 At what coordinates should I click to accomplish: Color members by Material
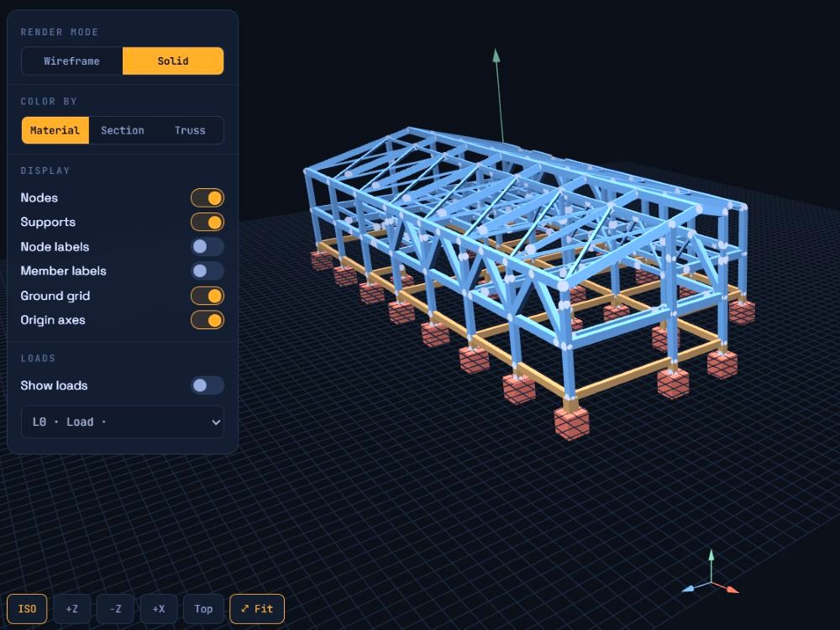pyautogui.click(x=55, y=130)
